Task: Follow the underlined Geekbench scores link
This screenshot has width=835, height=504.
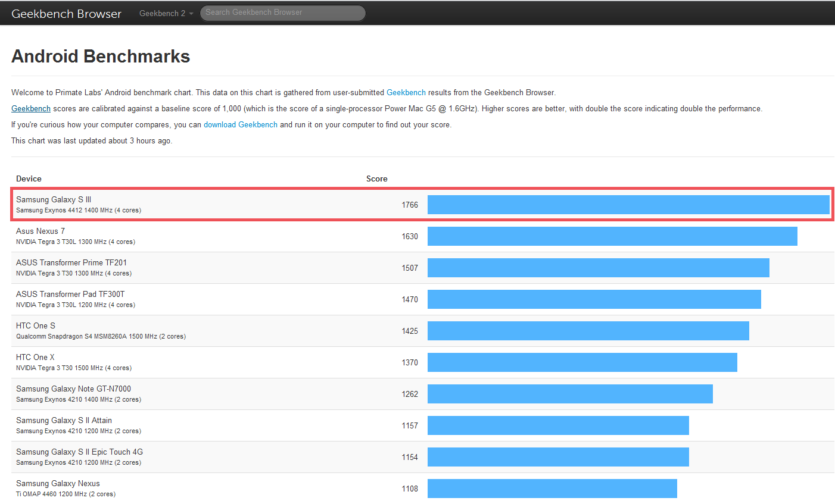Action: [31, 108]
